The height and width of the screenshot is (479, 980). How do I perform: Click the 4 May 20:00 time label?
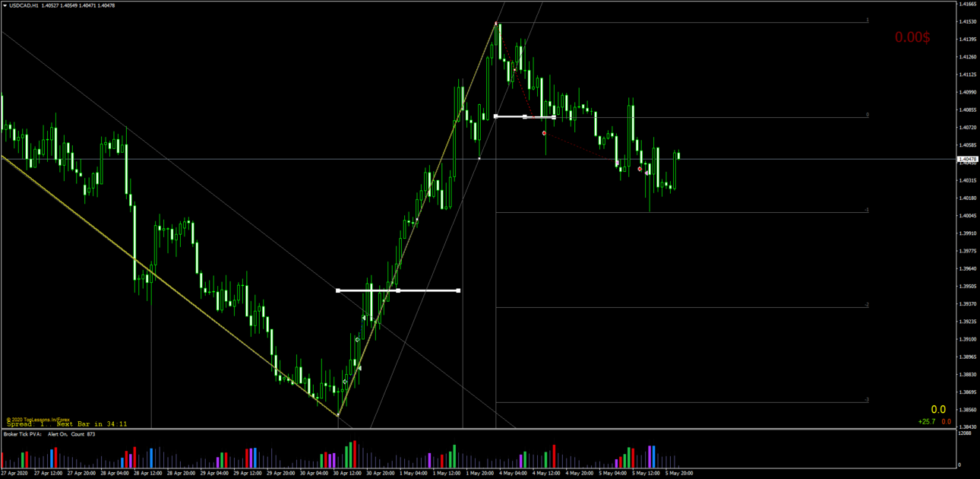click(581, 473)
